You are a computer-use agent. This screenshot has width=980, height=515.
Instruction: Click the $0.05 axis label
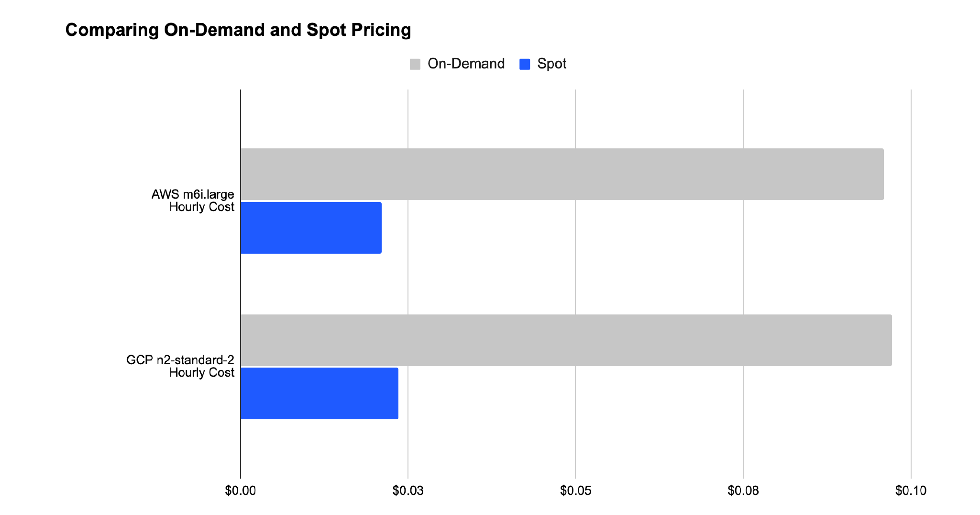coord(575,491)
